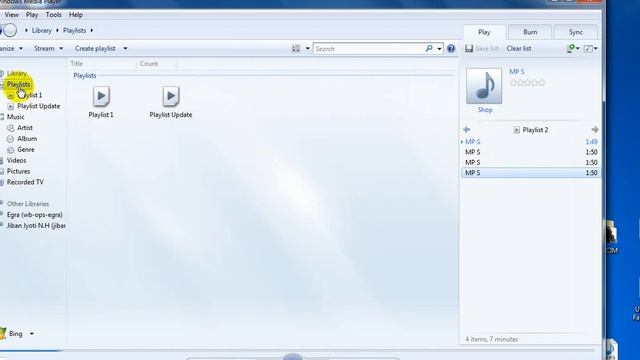This screenshot has width=640, height=360.
Task: Click the View options icon
Action: (296, 49)
